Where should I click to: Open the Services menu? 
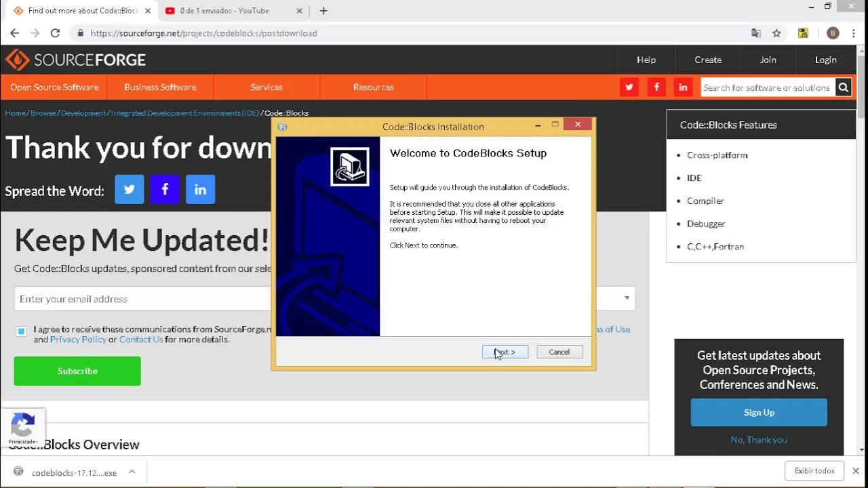[267, 87]
